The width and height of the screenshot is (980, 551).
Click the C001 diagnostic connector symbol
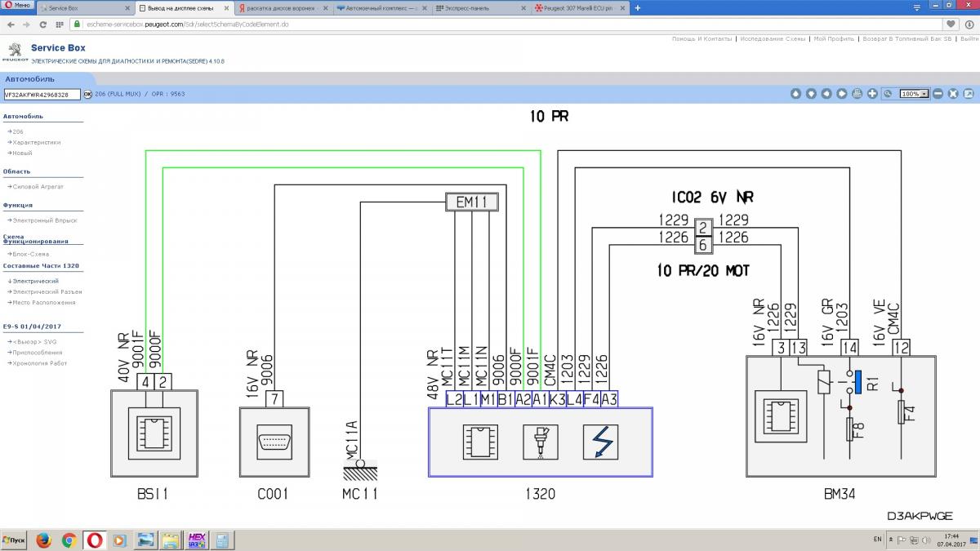[274, 441]
